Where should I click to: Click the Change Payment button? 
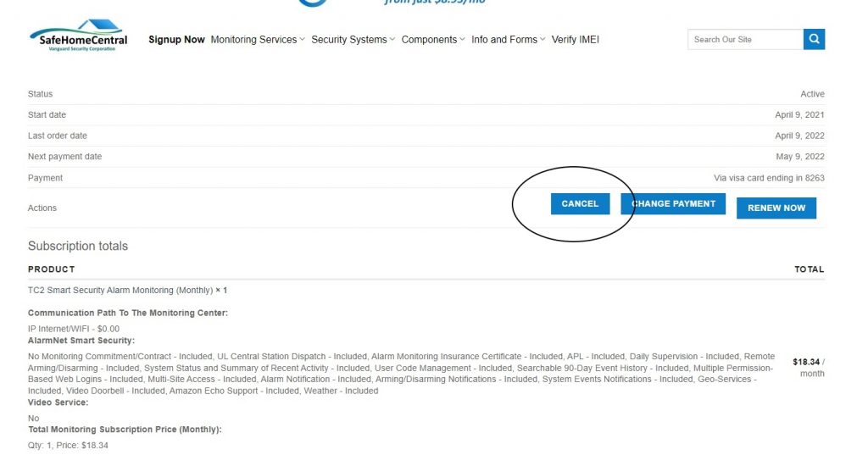click(x=673, y=203)
